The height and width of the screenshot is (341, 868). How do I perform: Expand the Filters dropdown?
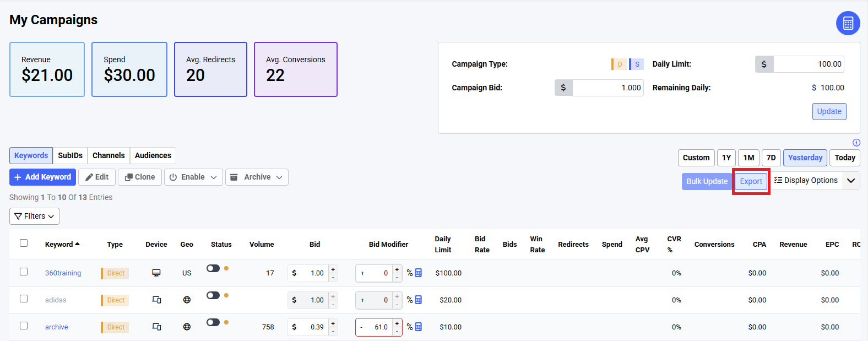point(34,216)
